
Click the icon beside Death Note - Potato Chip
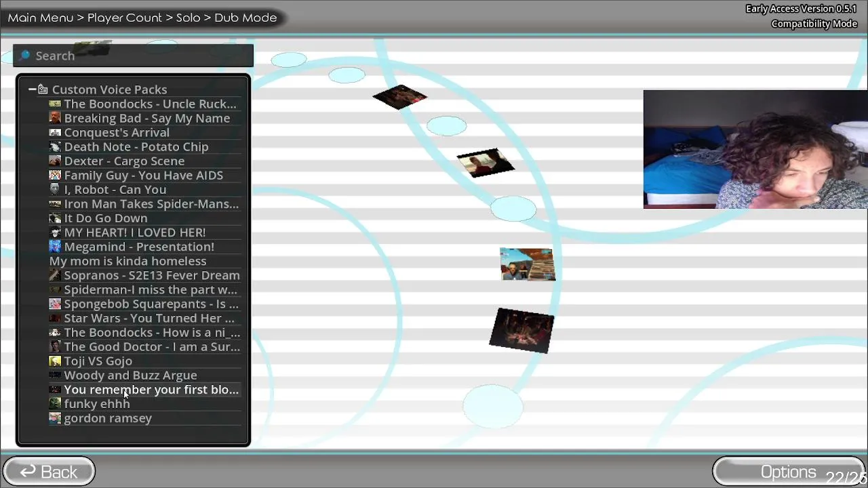click(x=55, y=146)
